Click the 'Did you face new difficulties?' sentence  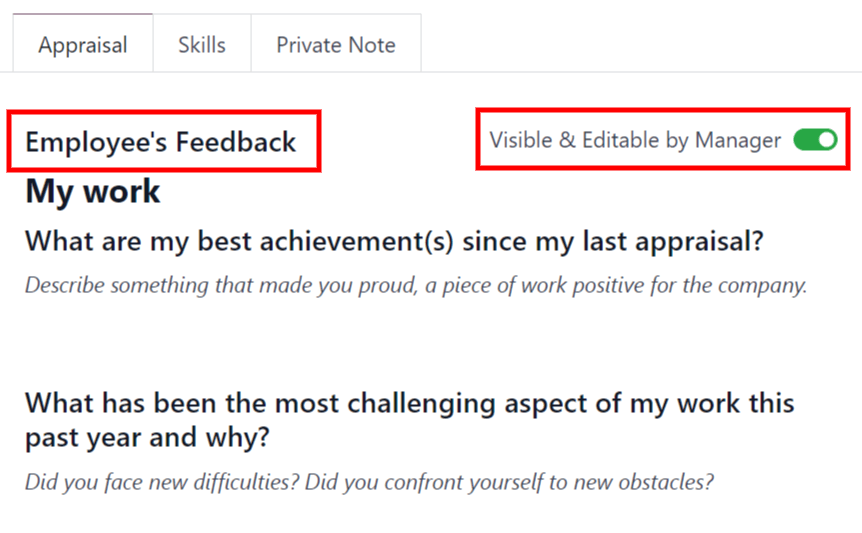pos(162,482)
